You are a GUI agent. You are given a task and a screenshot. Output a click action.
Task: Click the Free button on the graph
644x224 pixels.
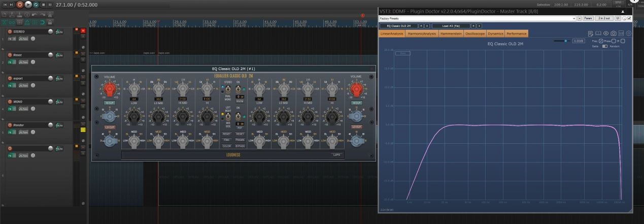pyautogui.click(x=403, y=53)
